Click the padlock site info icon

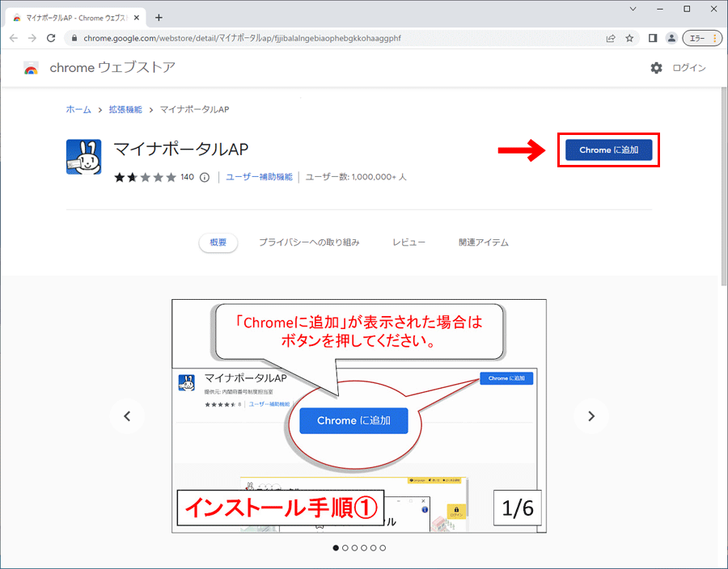tap(74, 39)
